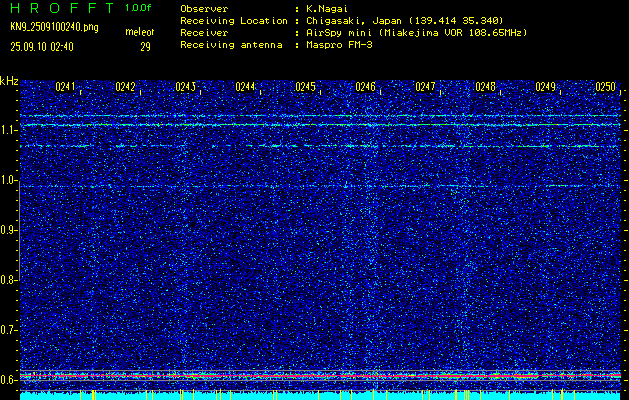Click the Receiving antenna label
The width and height of the screenshot is (629, 400).
pyautogui.click(x=231, y=45)
